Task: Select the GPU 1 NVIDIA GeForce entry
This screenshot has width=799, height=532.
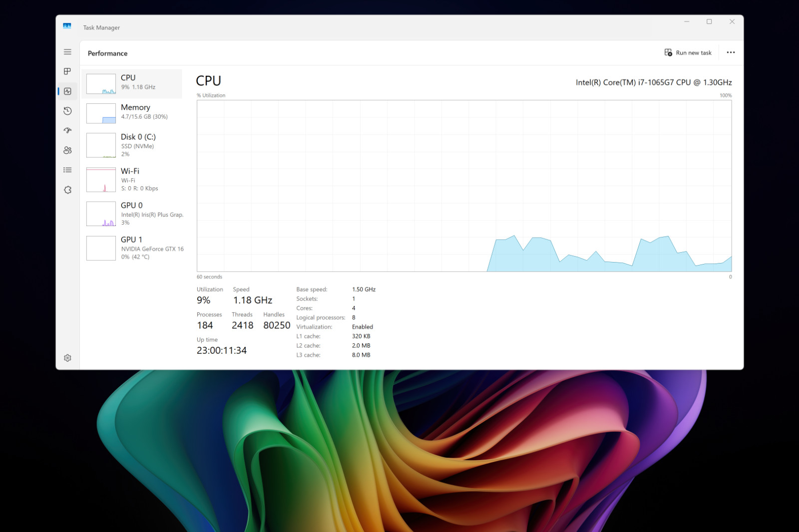Action: click(132, 248)
